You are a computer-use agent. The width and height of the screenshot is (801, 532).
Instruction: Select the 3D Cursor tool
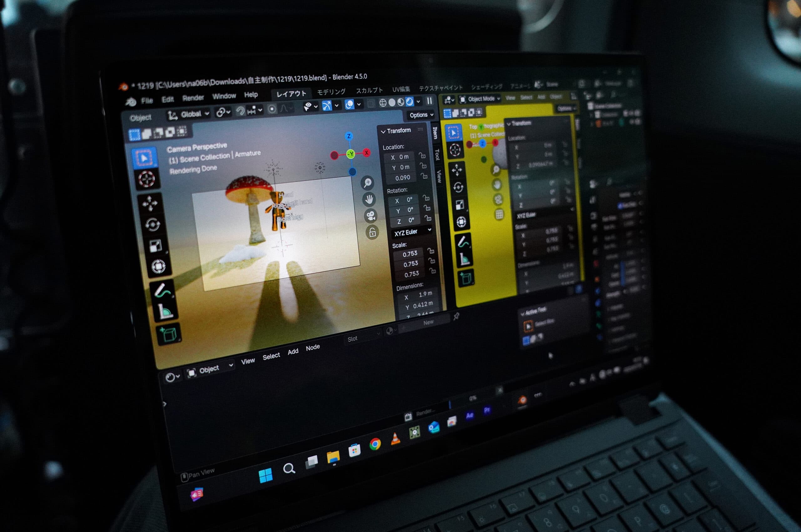[x=147, y=179]
